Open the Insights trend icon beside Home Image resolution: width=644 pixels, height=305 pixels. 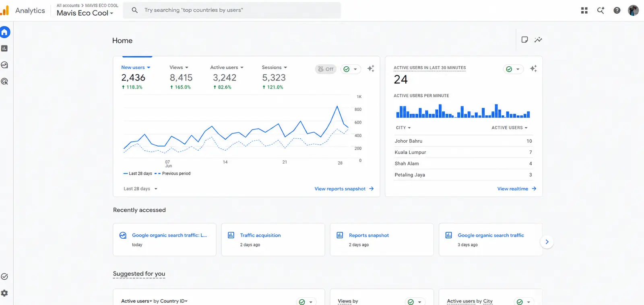[538, 39]
